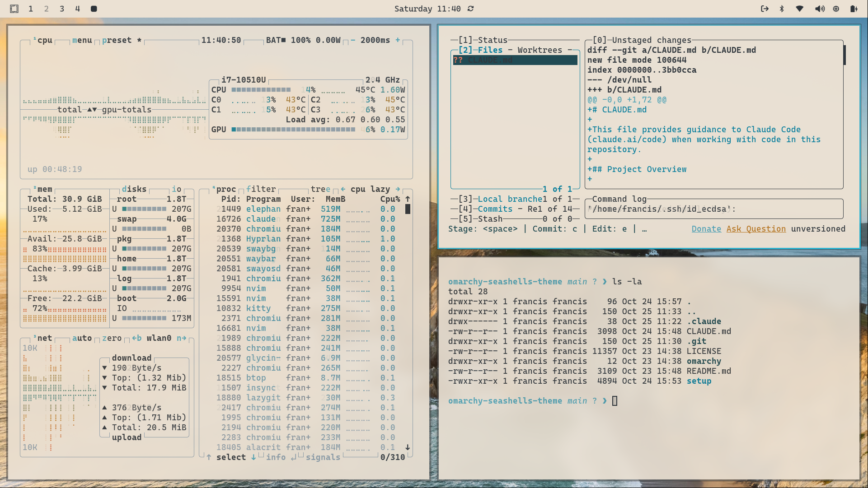The image size is (868, 488).
Task: Click the battery tray icon
Action: (854, 9)
